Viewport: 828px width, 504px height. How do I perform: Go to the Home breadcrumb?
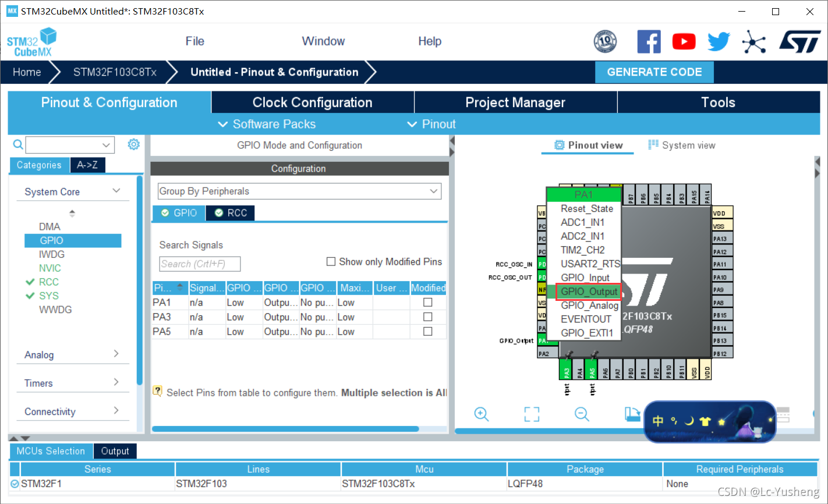[x=27, y=72]
